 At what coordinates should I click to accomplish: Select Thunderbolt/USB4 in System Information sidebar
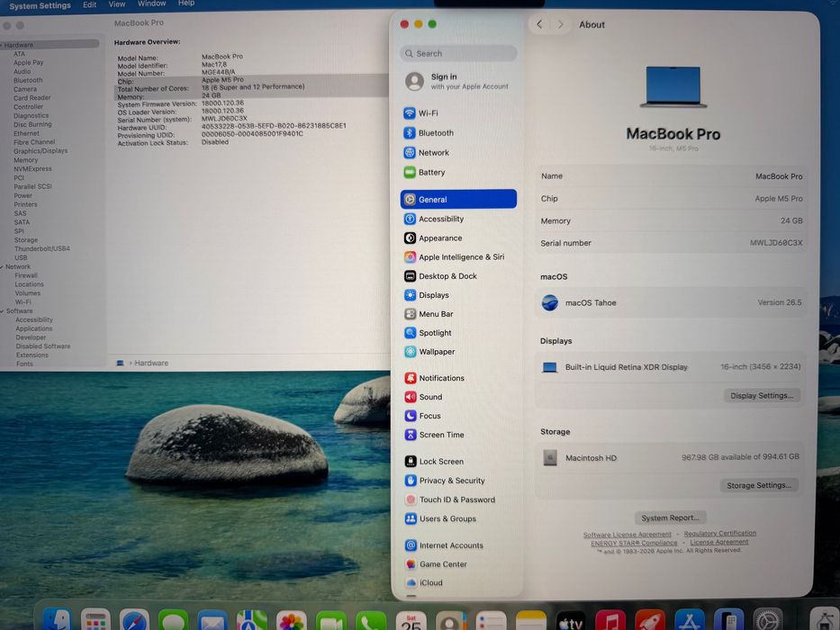(41, 248)
